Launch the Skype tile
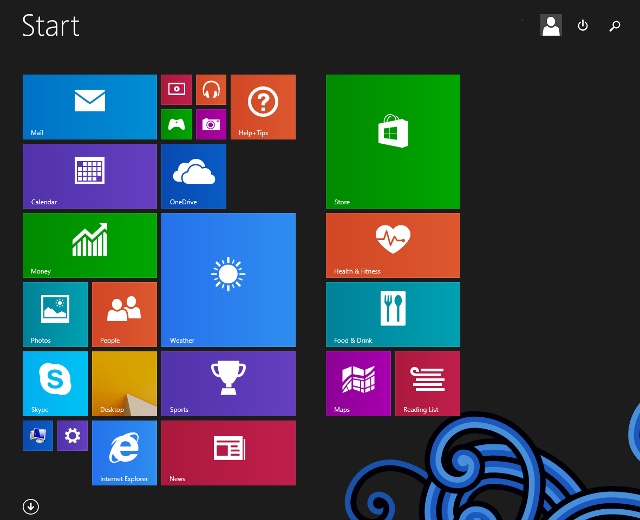This screenshot has width=640, height=520. pyautogui.click(x=55, y=384)
